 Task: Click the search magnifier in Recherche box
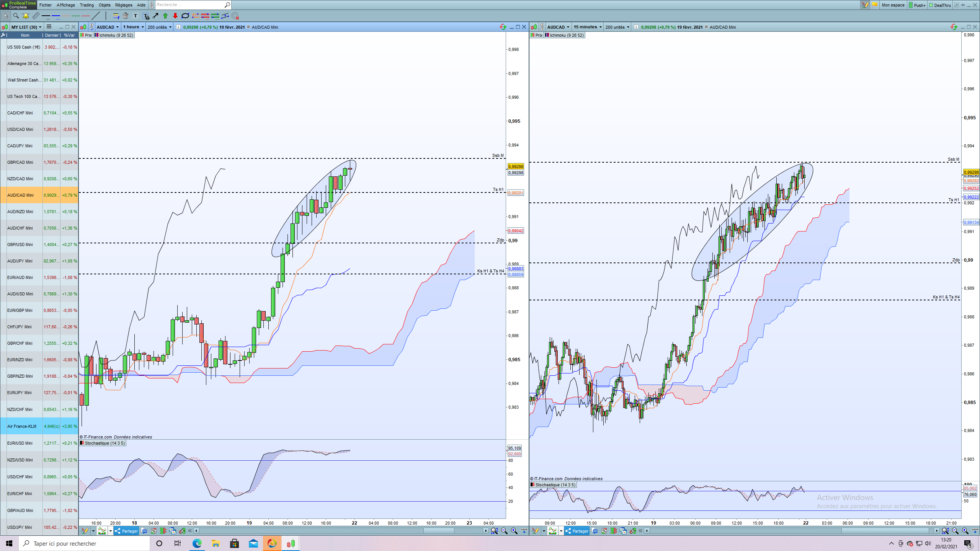[x=227, y=5]
